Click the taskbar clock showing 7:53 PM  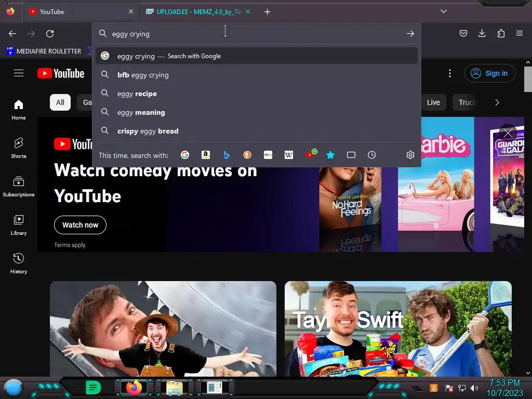[x=504, y=388]
